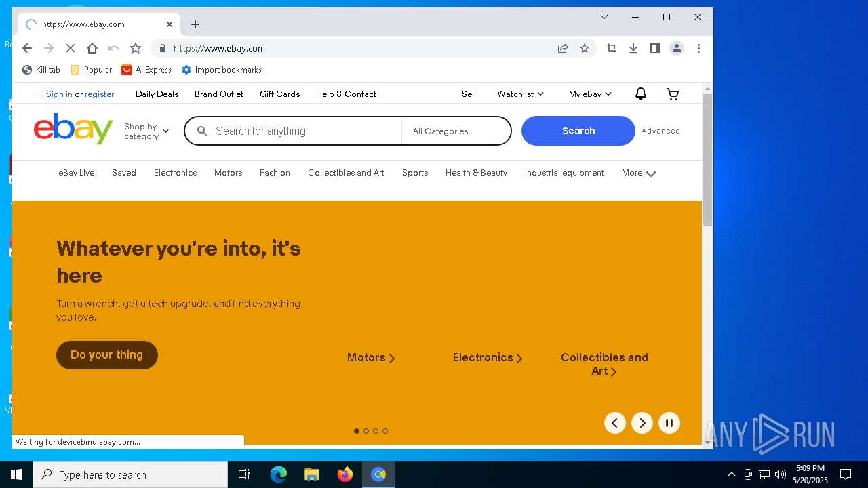Click the screenshot crop icon in toolbar
The width and height of the screenshot is (868, 488).
[612, 48]
